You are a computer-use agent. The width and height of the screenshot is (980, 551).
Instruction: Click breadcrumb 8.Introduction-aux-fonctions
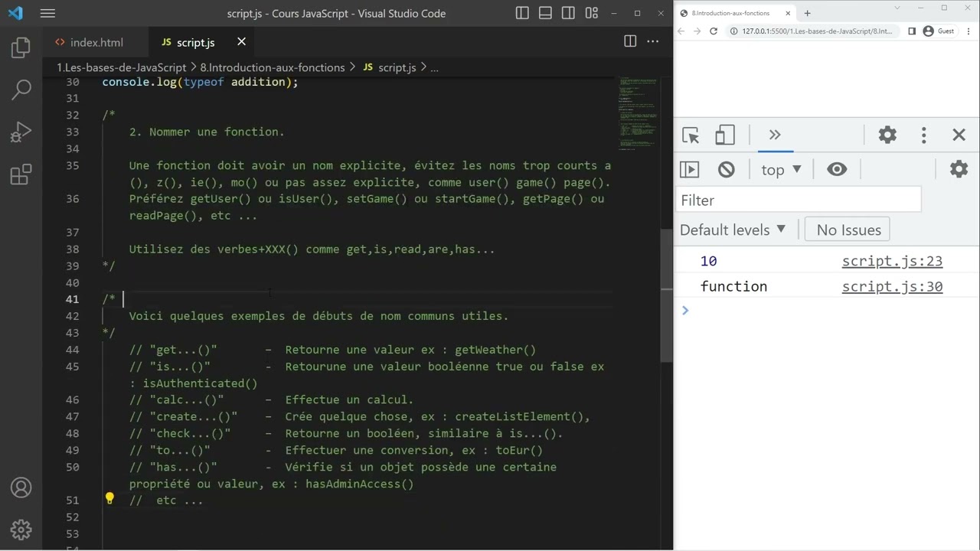(273, 67)
